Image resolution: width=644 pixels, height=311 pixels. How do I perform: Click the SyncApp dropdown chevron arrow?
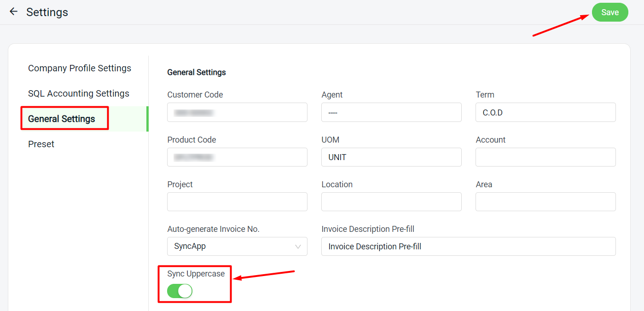pyautogui.click(x=298, y=247)
